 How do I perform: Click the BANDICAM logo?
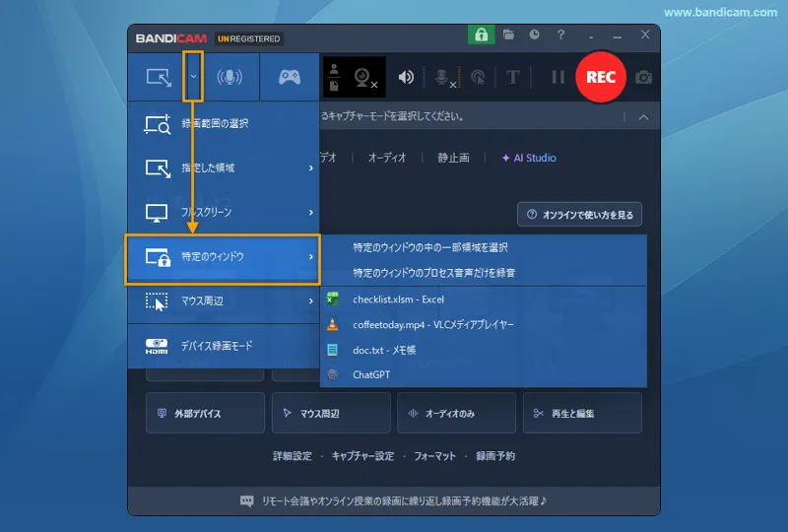(x=170, y=38)
